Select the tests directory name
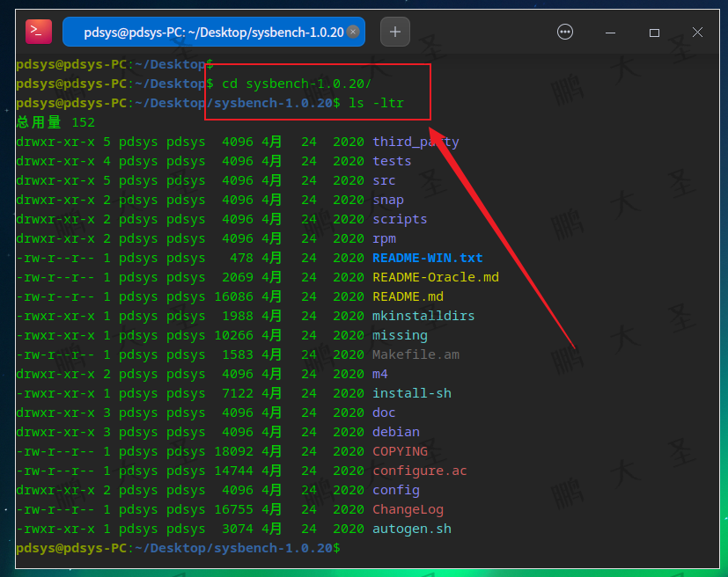Screen dimensions: 728x577 coord(391,160)
